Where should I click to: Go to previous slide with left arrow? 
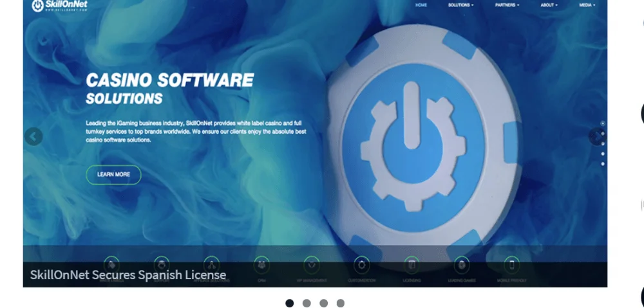pos(33,136)
